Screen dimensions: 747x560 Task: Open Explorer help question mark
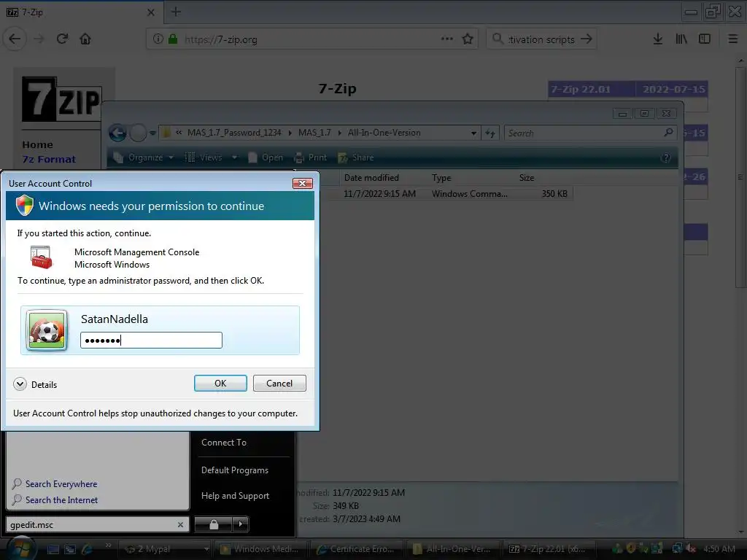[x=666, y=157]
